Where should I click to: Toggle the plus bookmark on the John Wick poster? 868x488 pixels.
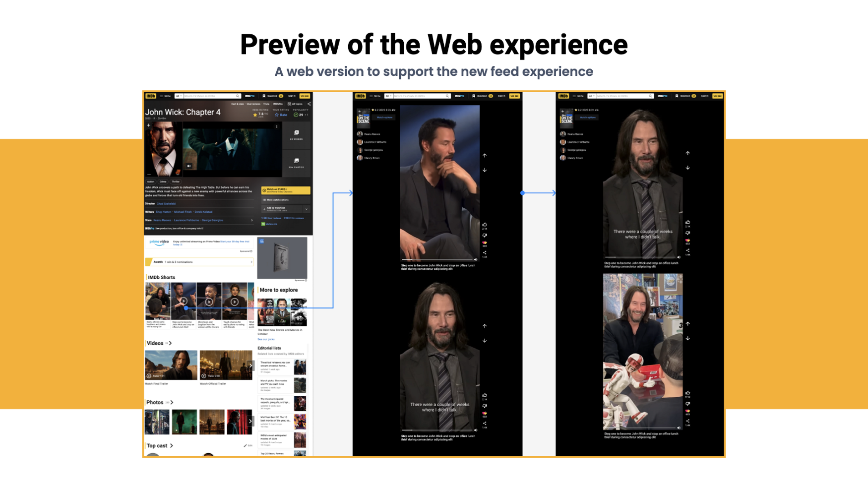tap(148, 125)
